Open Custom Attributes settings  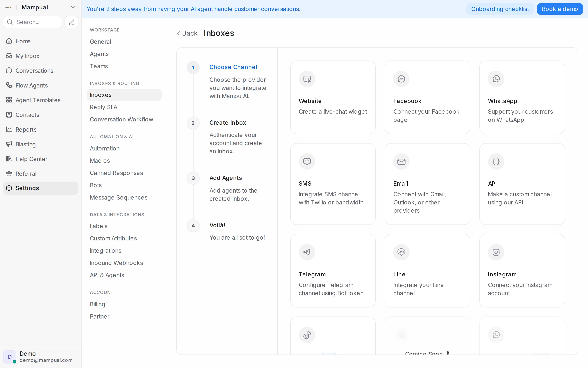point(113,239)
